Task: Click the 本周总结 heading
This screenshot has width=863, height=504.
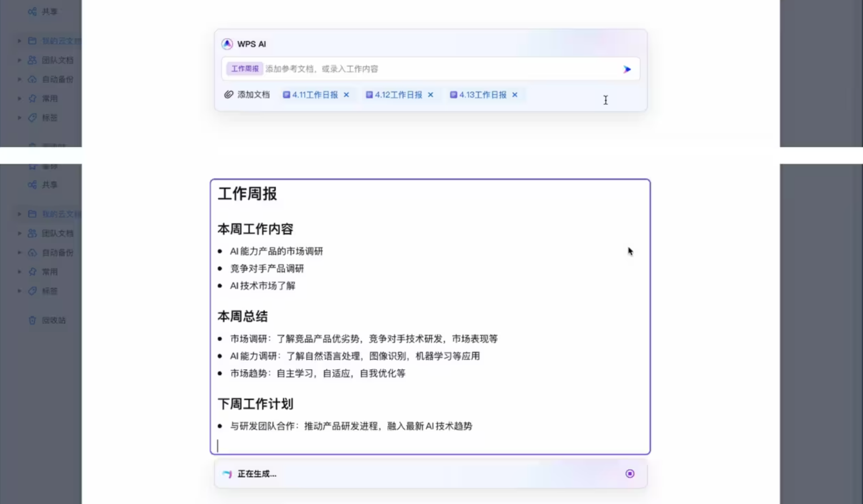Action: click(243, 317)
